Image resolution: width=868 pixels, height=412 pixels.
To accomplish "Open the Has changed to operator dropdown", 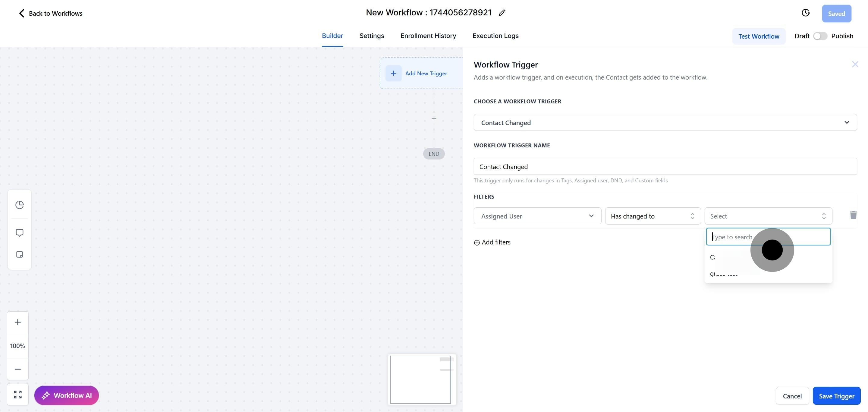I will point(652,216).
